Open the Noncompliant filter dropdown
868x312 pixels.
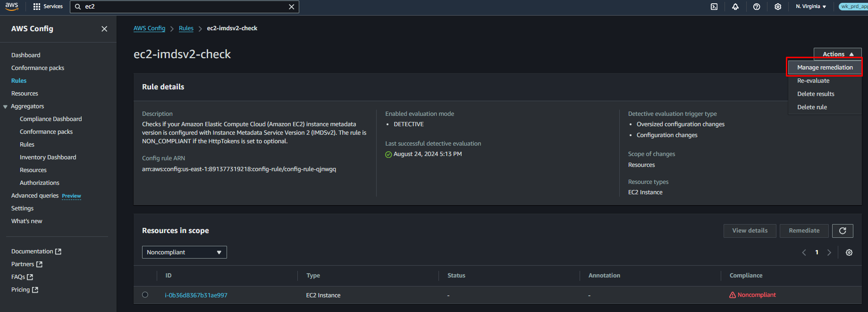(x=184, y=252)
